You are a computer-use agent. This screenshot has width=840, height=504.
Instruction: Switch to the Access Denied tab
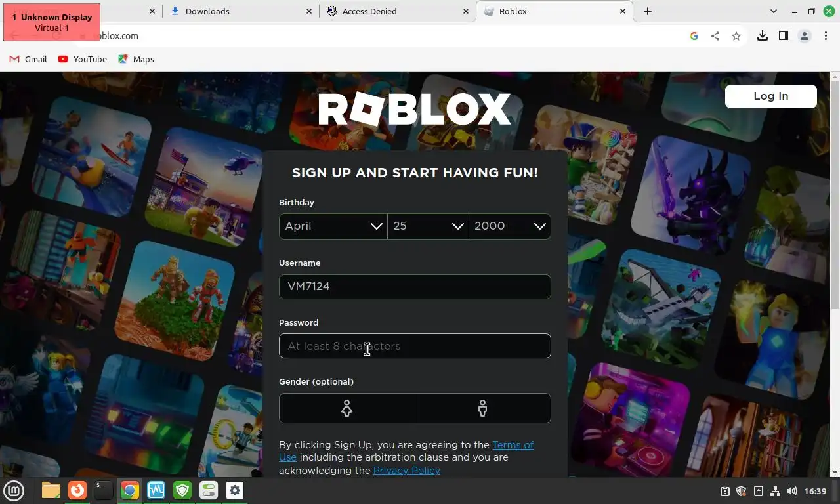(x=397, y=11)
